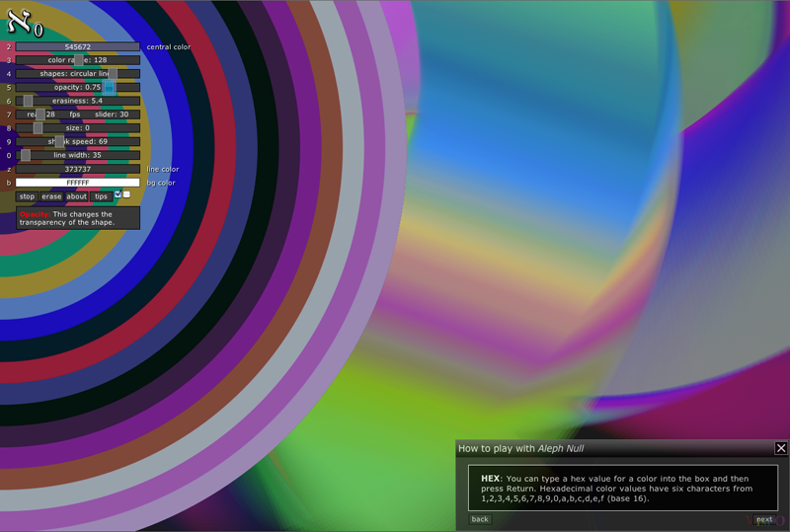Close the How to play panel
The width and height of the screenshot is (790, 532).
780,448
